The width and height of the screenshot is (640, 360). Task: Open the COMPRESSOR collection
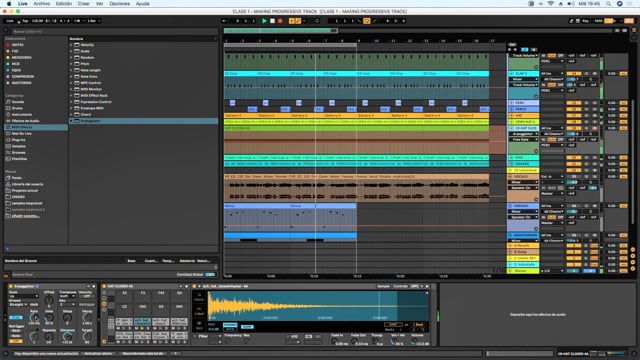click(23, 76)
